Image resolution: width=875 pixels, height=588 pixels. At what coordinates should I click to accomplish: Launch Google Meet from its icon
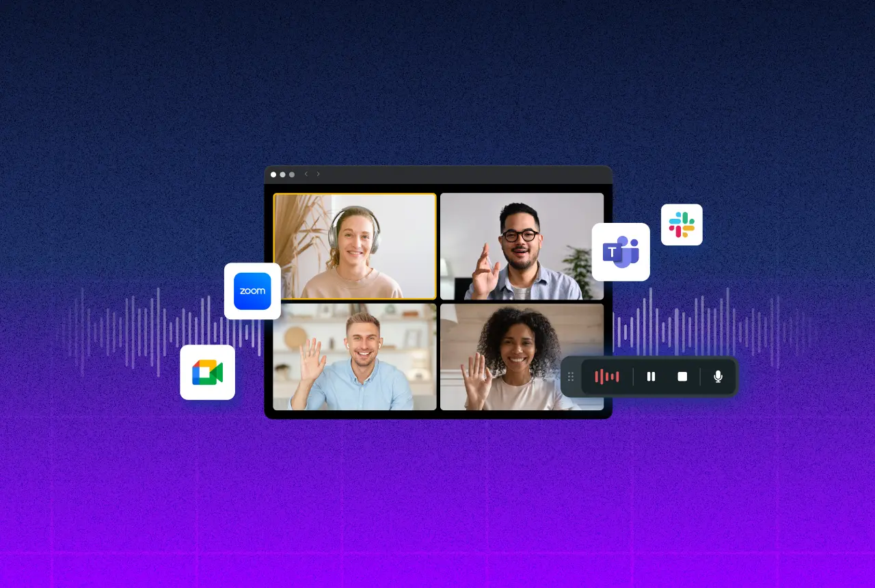[x=207, y=372]
